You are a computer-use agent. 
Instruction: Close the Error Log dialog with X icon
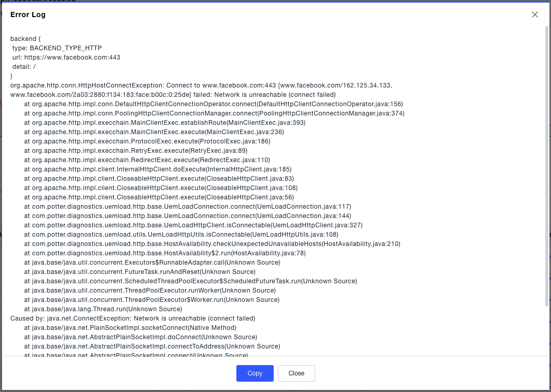pos(535,14)
